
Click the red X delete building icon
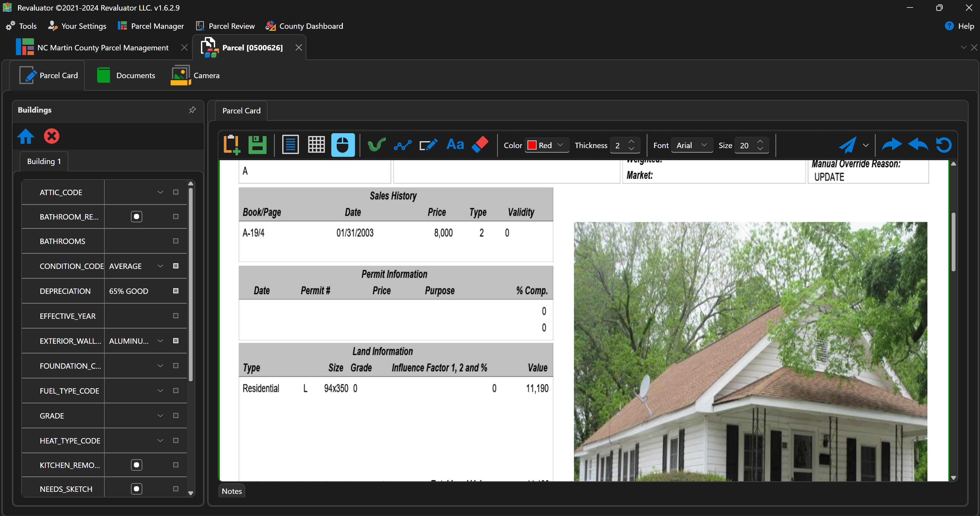tap(51, 136)
